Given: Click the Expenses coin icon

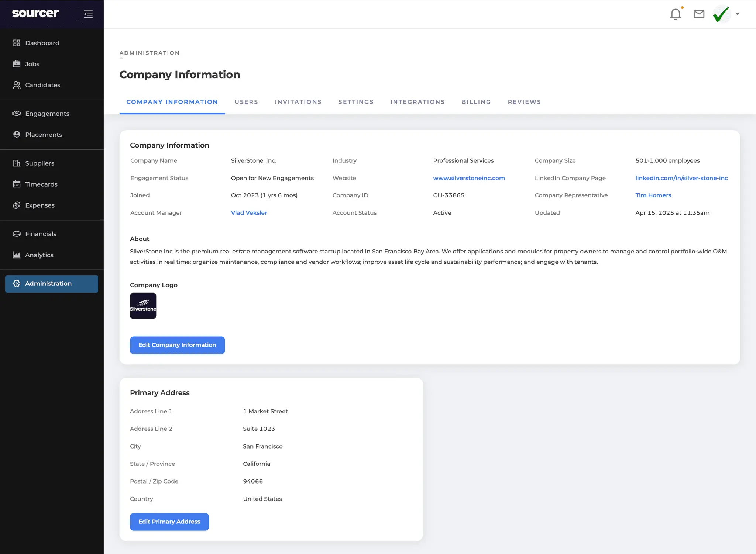Looking at the screenshot, I should click(x=17, y=205).
